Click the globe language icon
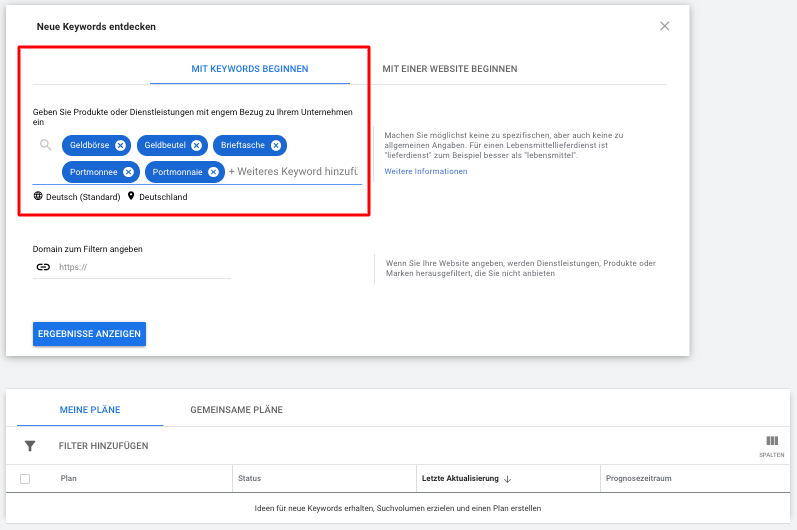Viewport: 797px width, 530px height. 38,196
